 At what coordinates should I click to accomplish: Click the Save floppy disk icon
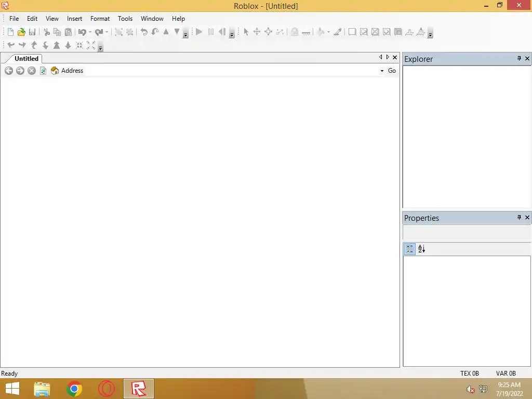[32, 32]
